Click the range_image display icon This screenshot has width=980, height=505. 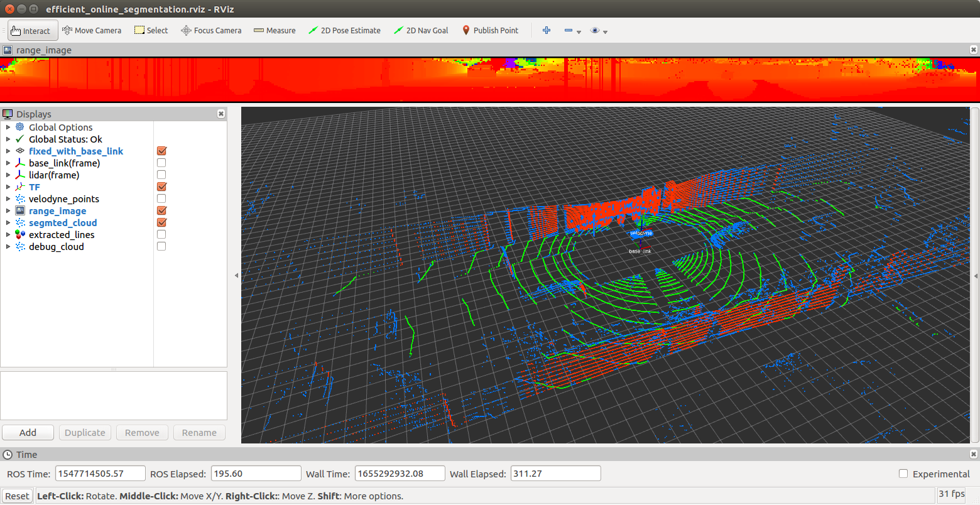(x=20, y=210)
